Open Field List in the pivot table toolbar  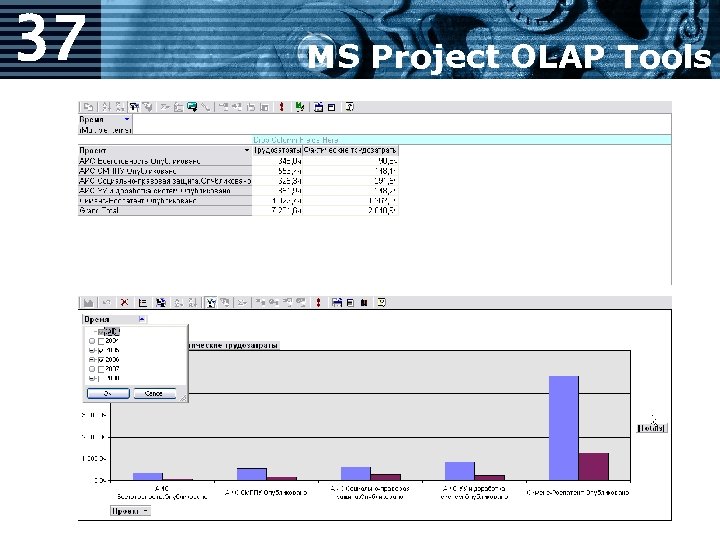(x=332, y=107)
